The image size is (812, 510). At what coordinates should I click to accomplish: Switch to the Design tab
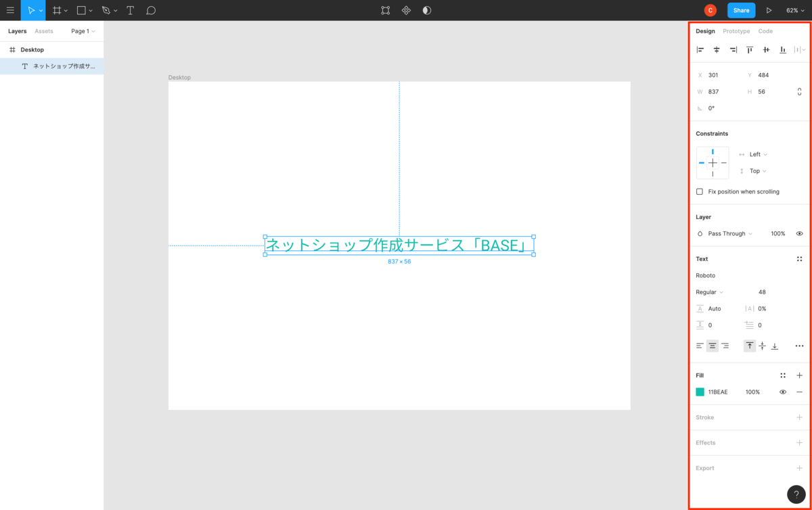click(705, 31)
